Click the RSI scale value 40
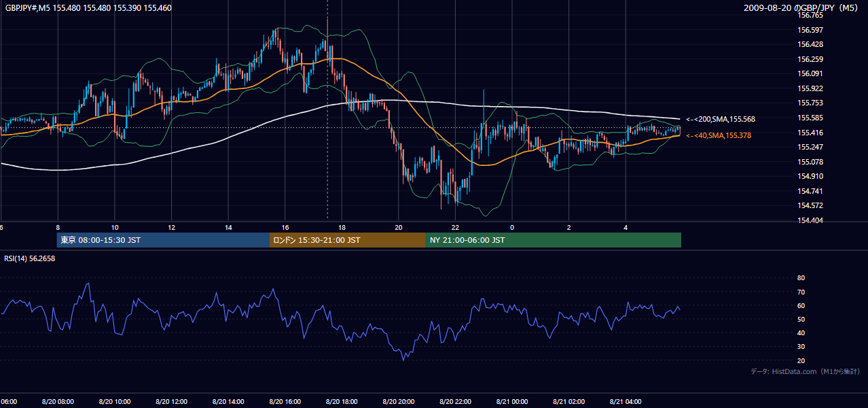868x408 pixels. (x=801, y=333)
